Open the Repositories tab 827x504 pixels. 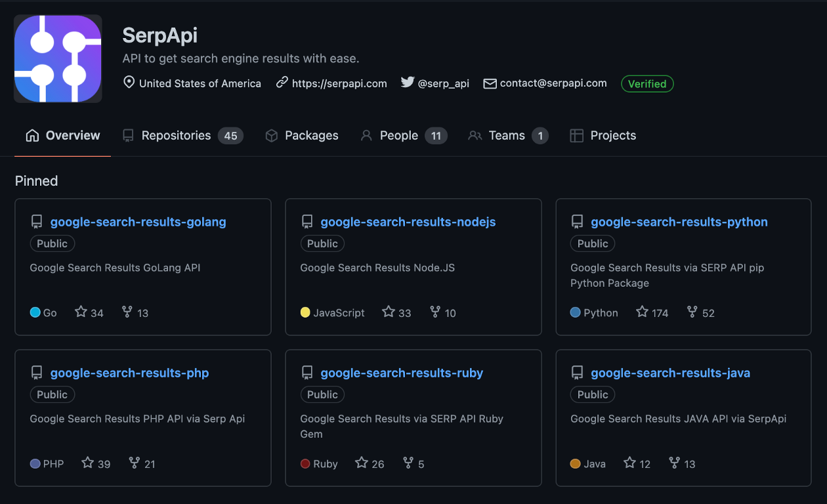pyautogui.click(x=176, y=136)
